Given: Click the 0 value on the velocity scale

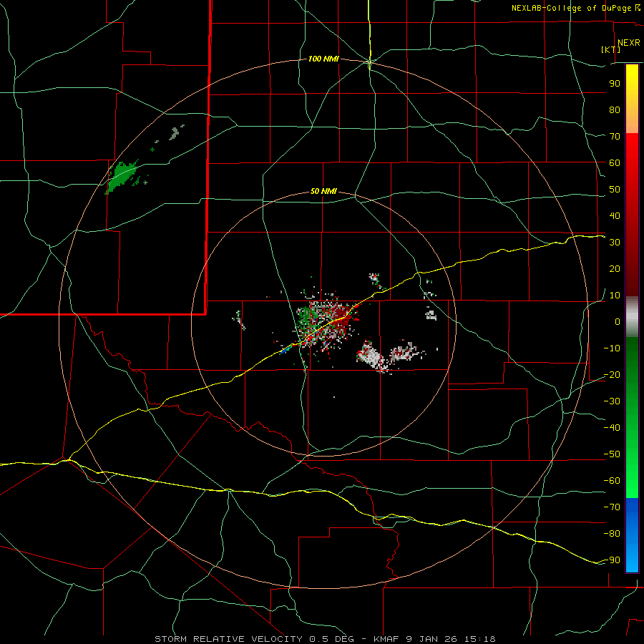Looking at the screenshot, I should (x=618, y=321).
